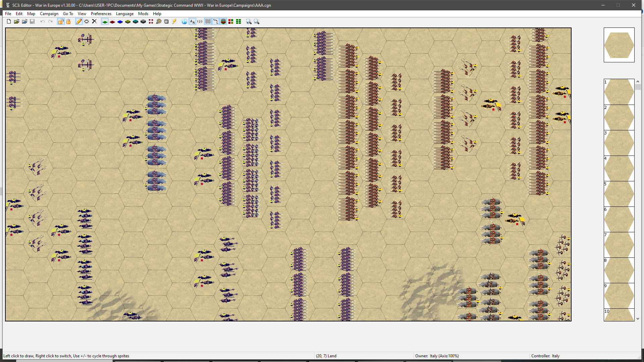Click the New campaign file icon
The height and width of the screenshot is (362, 644).
pos(9,21)
